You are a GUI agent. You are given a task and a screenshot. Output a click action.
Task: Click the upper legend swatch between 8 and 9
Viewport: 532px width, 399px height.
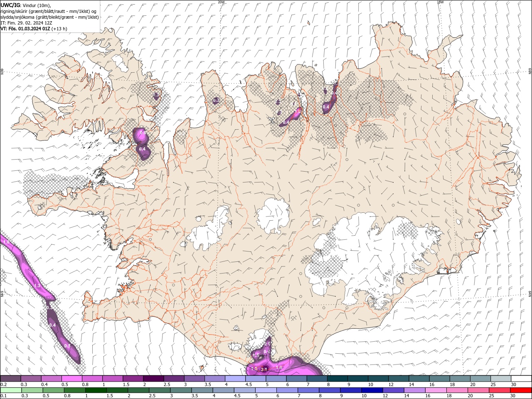click(x=337, y=379)
